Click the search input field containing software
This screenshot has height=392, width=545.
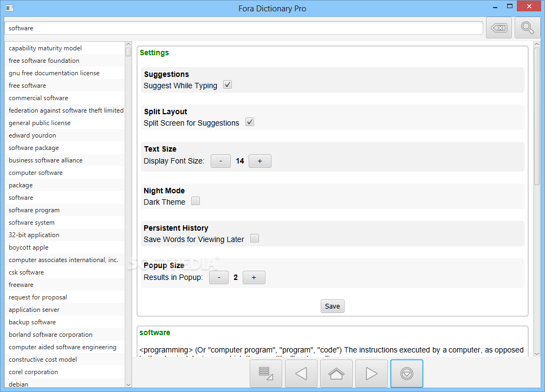[x=244, y=28]
